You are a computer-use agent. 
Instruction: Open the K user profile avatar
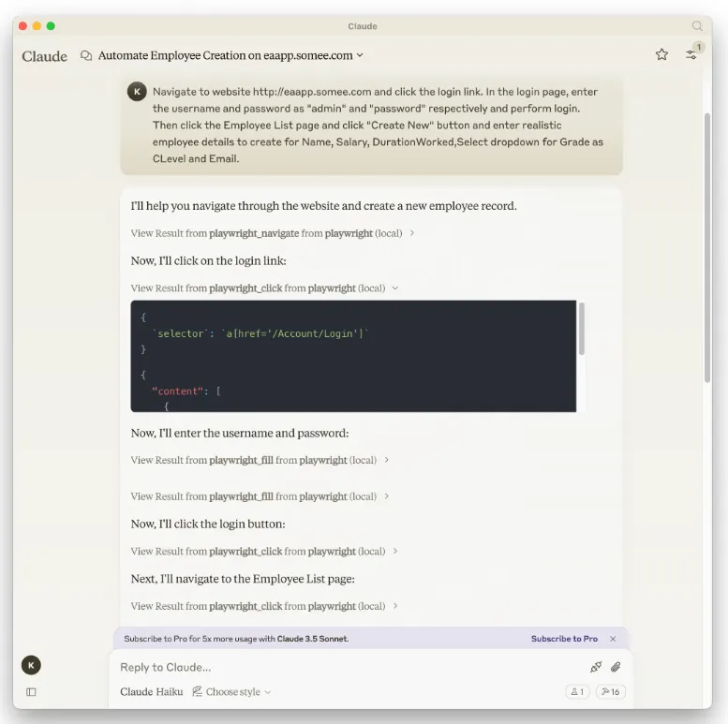31,665
